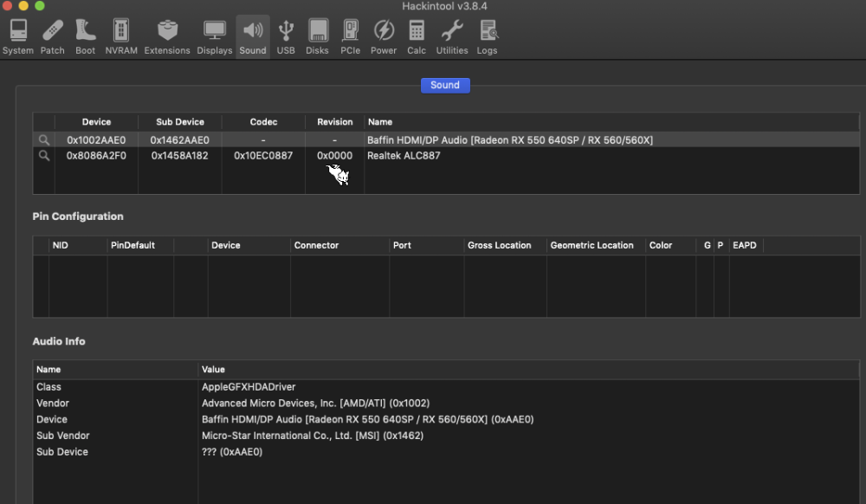Select the blue Sound tab button
The width and height of the screenshot is (866, 504).
pyautogui.click(x=445, y=85)
